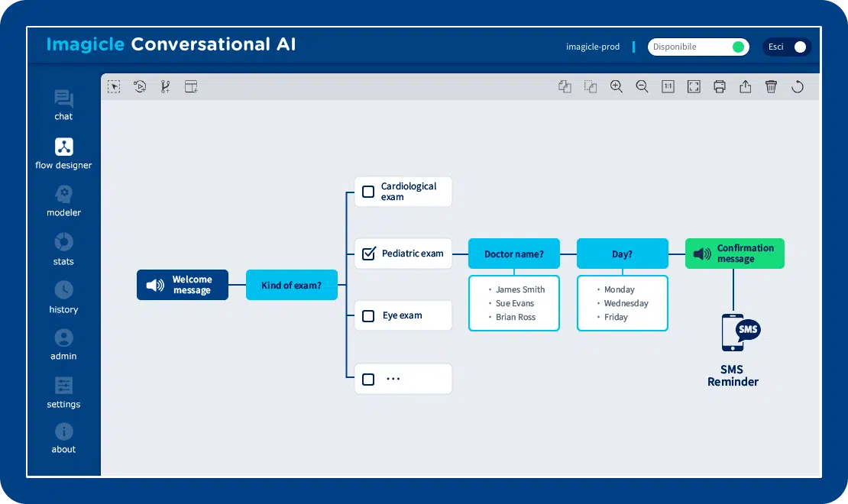
Task: Click the fit-to-screen icon
Action: pyautogui.click(x=694, y=87)
